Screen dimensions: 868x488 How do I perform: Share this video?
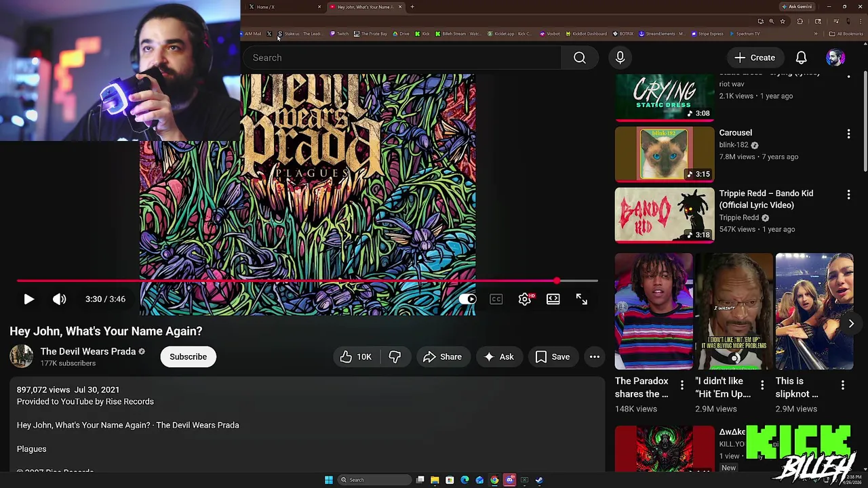coord(442,357)
